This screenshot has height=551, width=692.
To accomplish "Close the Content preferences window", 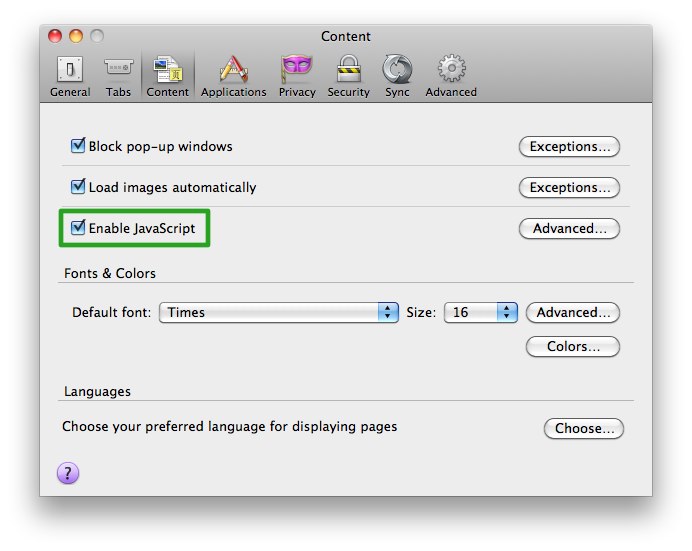I will tap(55, 36).
